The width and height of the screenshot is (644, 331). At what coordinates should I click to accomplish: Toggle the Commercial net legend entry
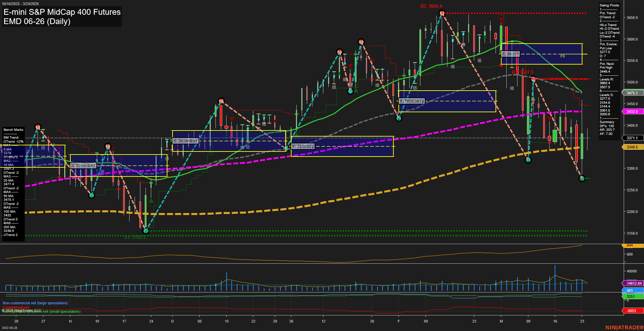coord(16,307)
